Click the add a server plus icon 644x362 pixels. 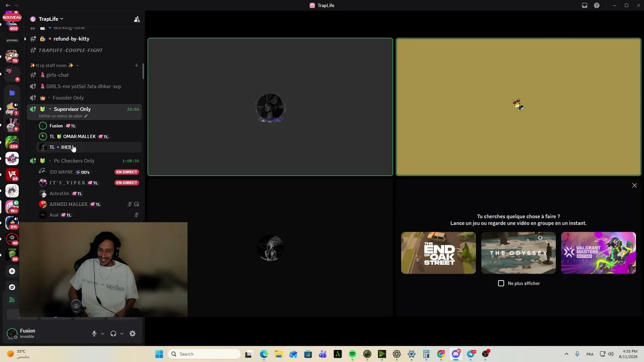12,271
